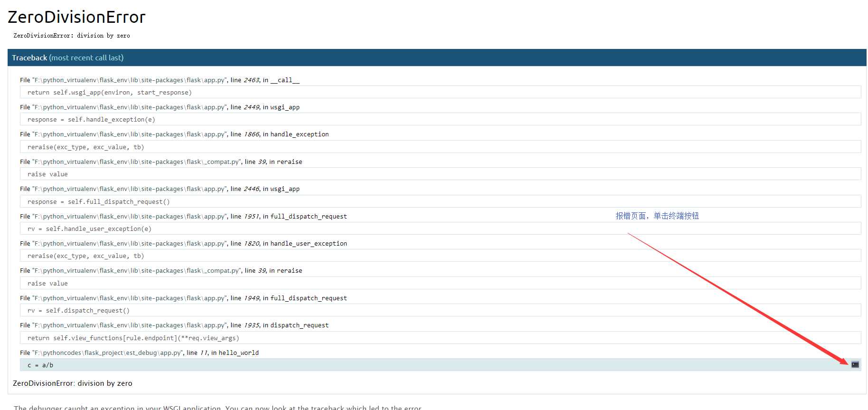
Task: Click 'raise value' line below the line 1866 frame
Action: (440, 174)
